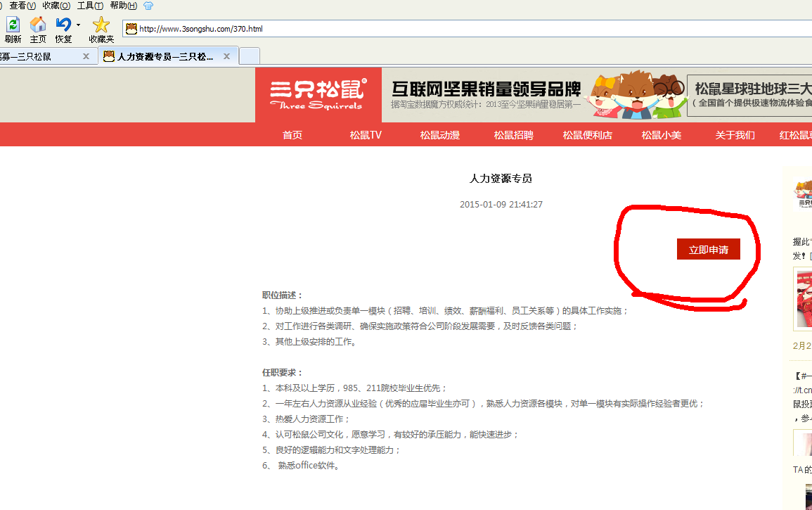Image resolution: width=812 pixels, height=510 pixels.
Task: Click line 良好的逻辑能力和文字处理能力
Action: pos(331,450)
